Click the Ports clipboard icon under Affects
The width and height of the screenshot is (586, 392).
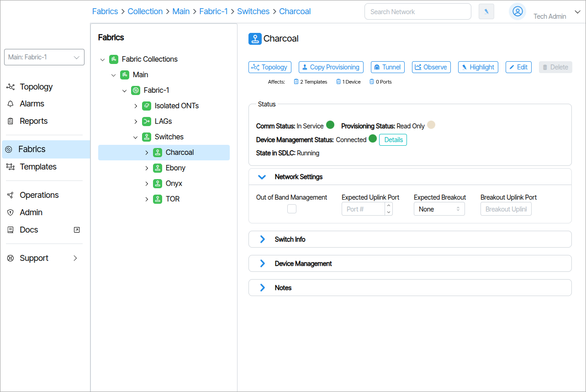click(372, 82)
